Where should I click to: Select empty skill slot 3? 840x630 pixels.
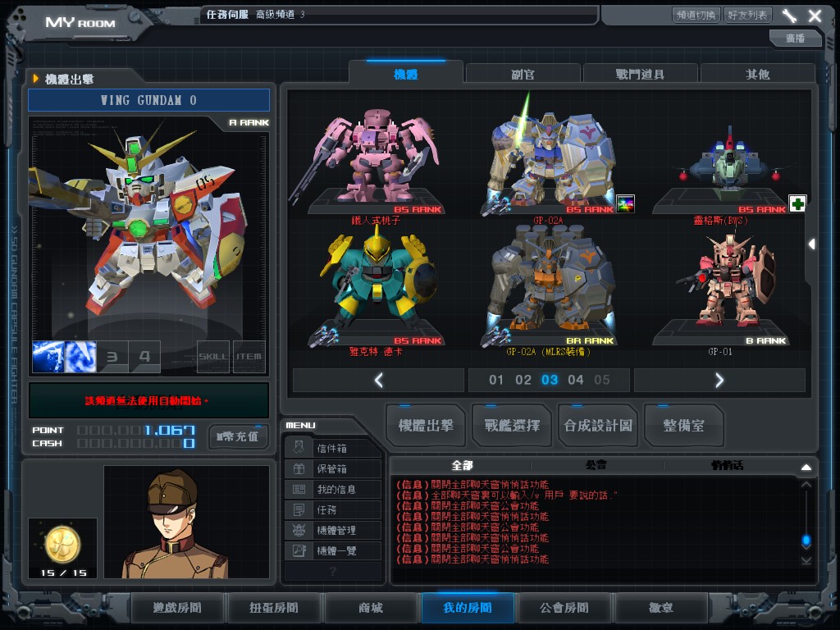(x=112, y=357)
